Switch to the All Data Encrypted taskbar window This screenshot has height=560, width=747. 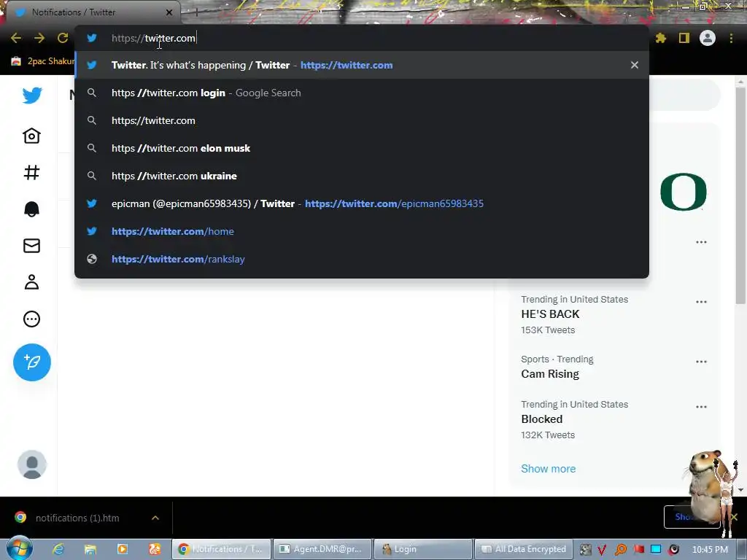click(522, 549)
